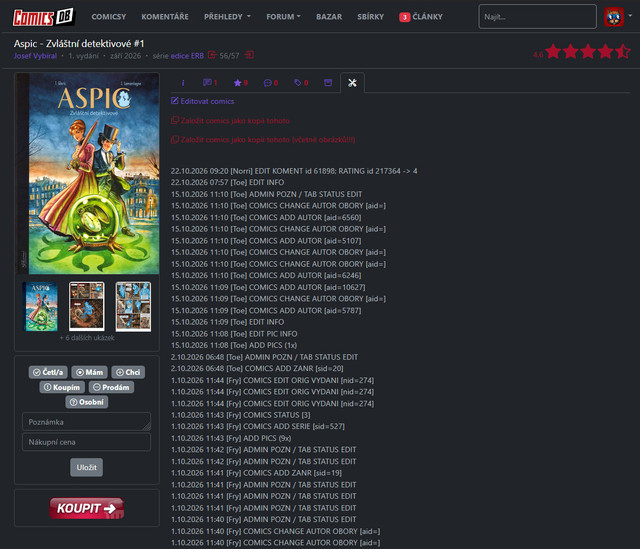Open publisher Josef Vybíral link

[x=35, y=56]
